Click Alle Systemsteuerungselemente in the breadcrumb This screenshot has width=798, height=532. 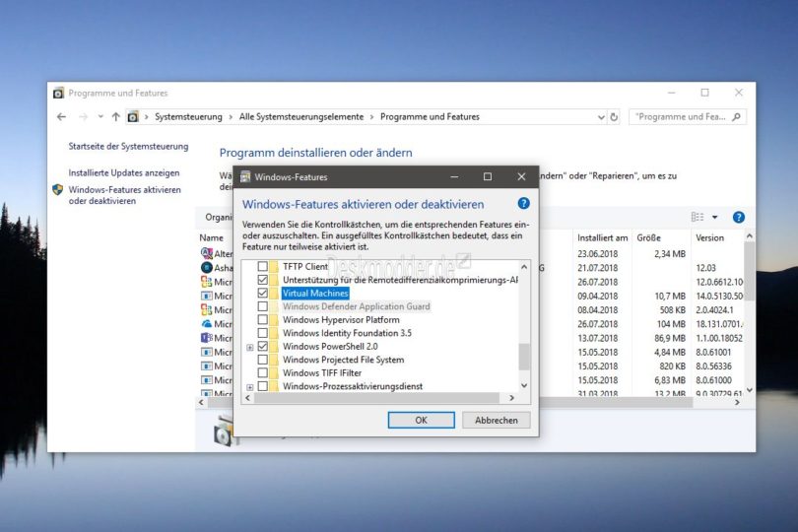pyautogui.click(x=302, y=116)
